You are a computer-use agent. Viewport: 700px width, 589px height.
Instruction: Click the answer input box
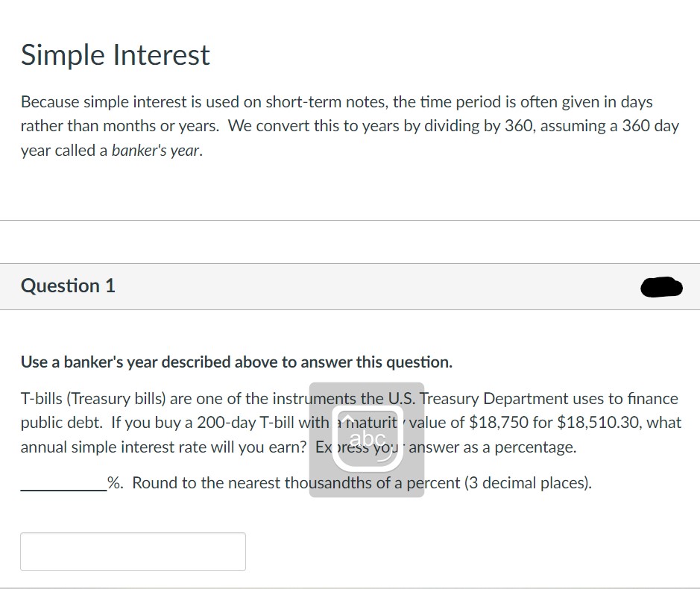[133, 551]
